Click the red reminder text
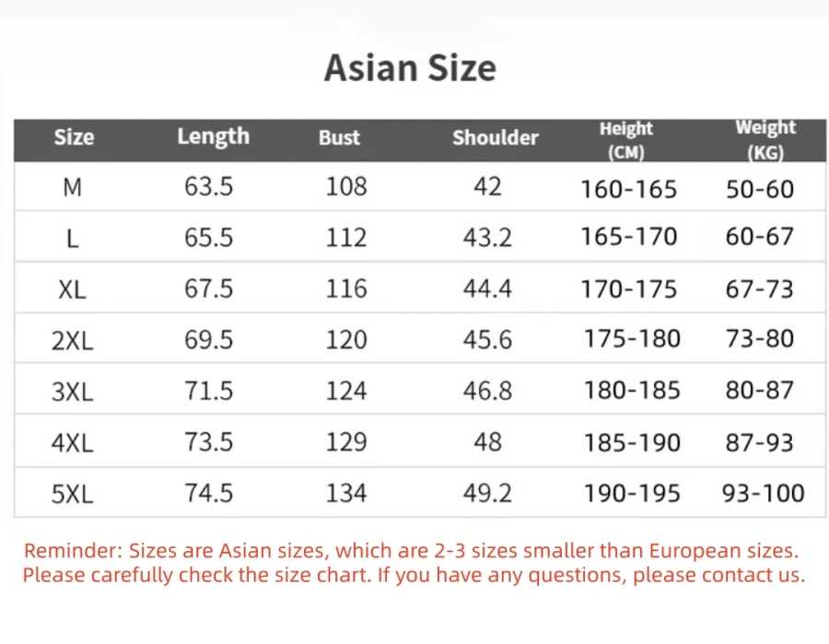 click(414, 563)
